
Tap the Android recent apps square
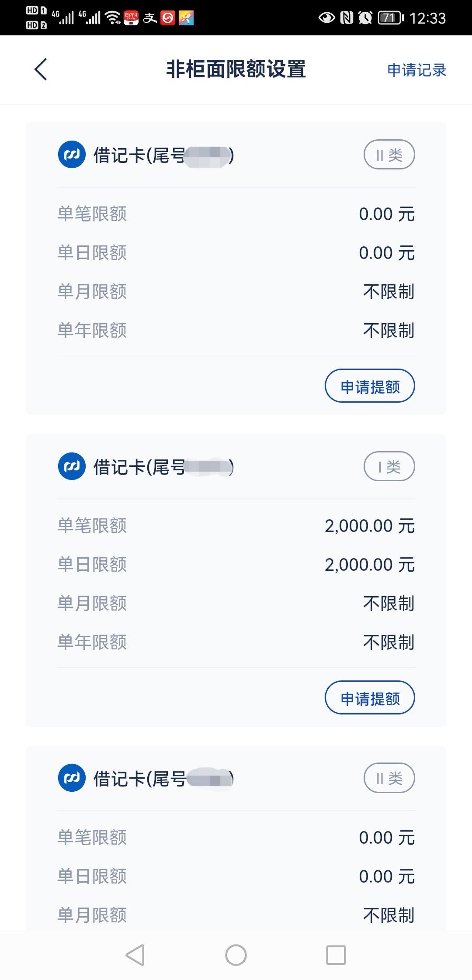[336, 955]
